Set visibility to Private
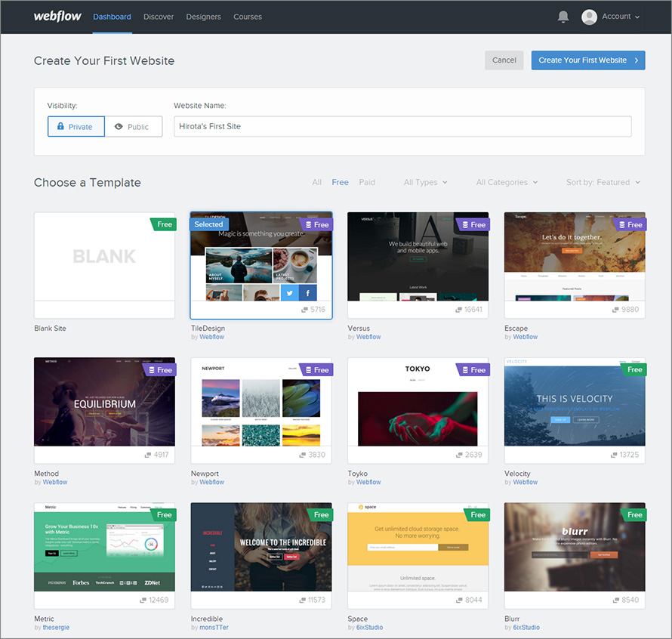 tap(76, 126)
